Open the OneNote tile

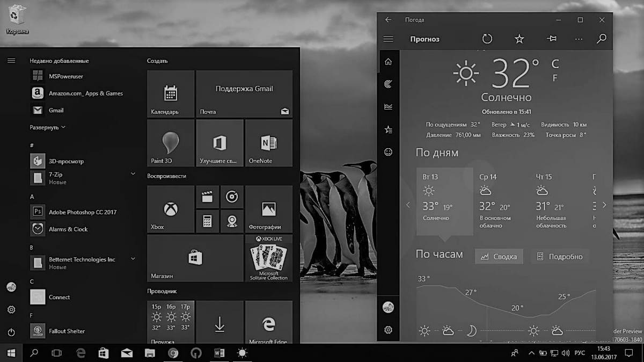tap(269, 143)
